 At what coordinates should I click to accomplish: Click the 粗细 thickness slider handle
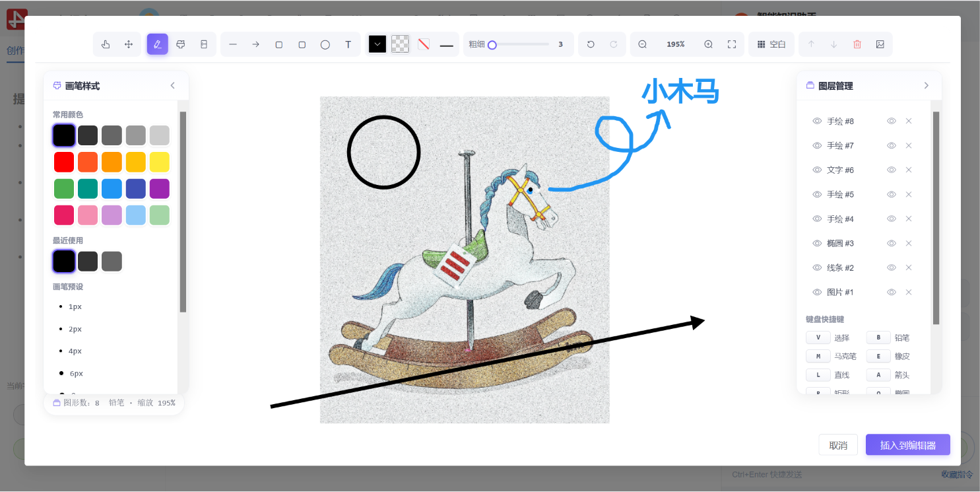pos(492,45)
